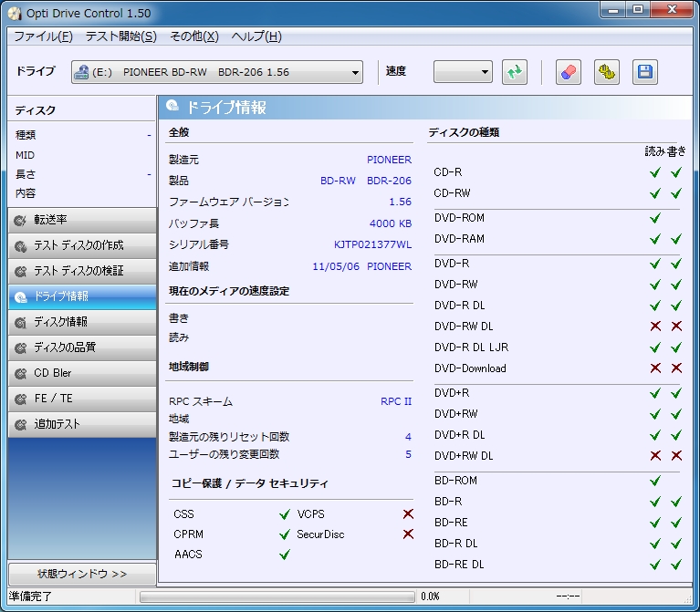
Task: Click the ユーザーの残り変更回数 value 5
Action: 408,454
